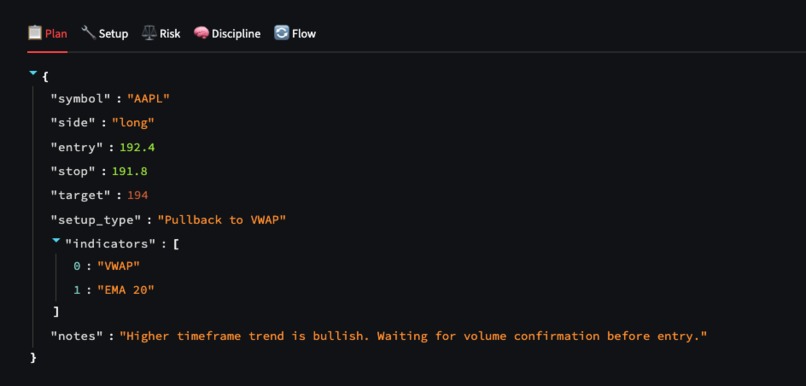The width and height of the screenshot is (806, 386).
Task: Select the "indicators" key
Action: [x=110, y=244]
